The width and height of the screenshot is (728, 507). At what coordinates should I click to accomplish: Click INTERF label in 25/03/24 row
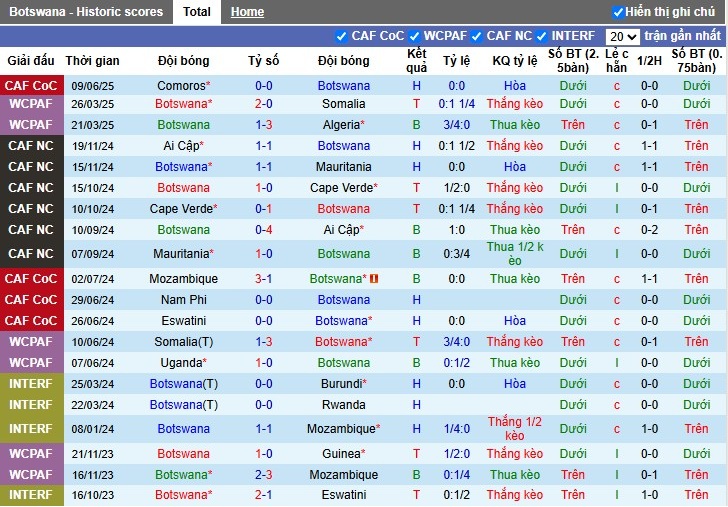[31, 384]
